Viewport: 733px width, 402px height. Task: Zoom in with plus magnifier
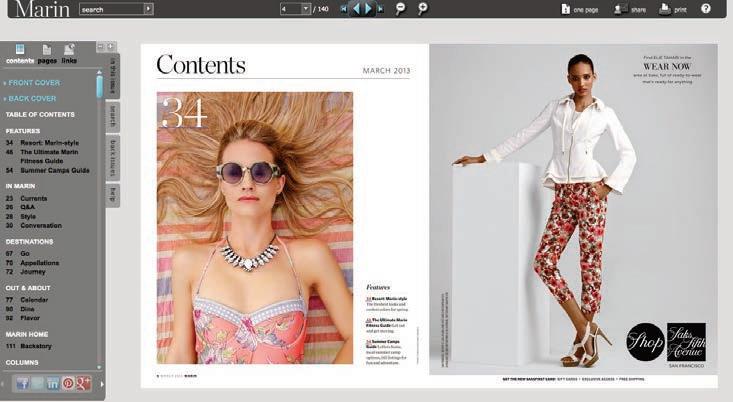click(423, 8)
